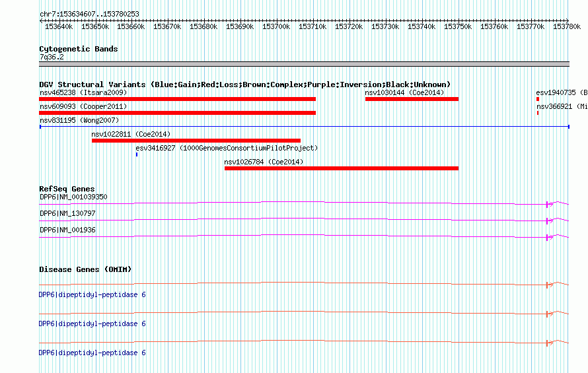
Task: Open the third DPP6|dipeptidyl-peptidase 6 OMIM link
Action: 92,353
